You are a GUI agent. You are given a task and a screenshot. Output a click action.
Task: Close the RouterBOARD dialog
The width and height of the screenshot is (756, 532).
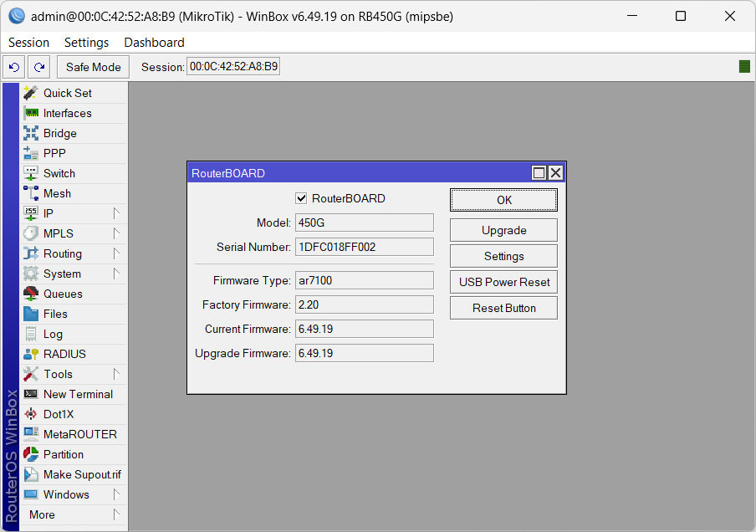point(555,172)
